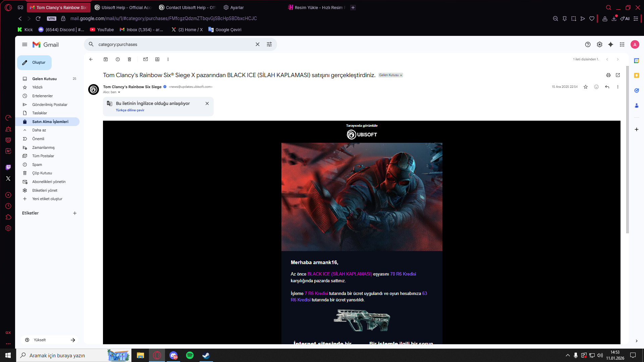Star this email message
Viewport: 644px width, 362px height.
coord(586,87)
